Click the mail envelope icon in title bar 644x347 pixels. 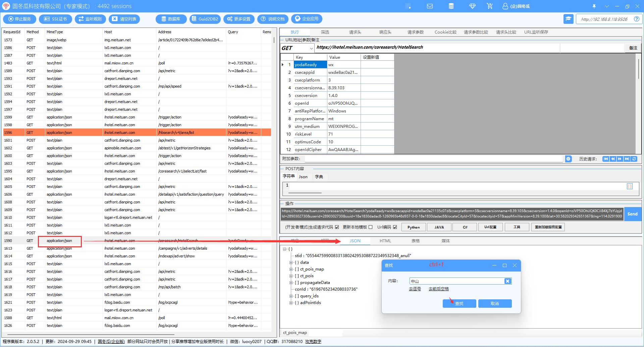(430, 6)
